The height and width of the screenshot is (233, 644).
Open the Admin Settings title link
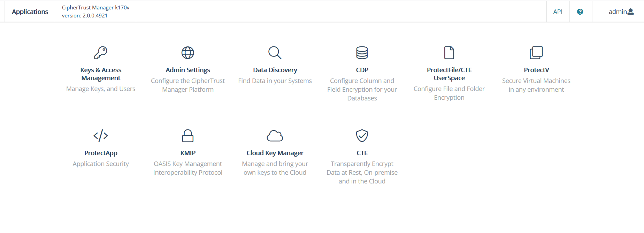point(188,70)
